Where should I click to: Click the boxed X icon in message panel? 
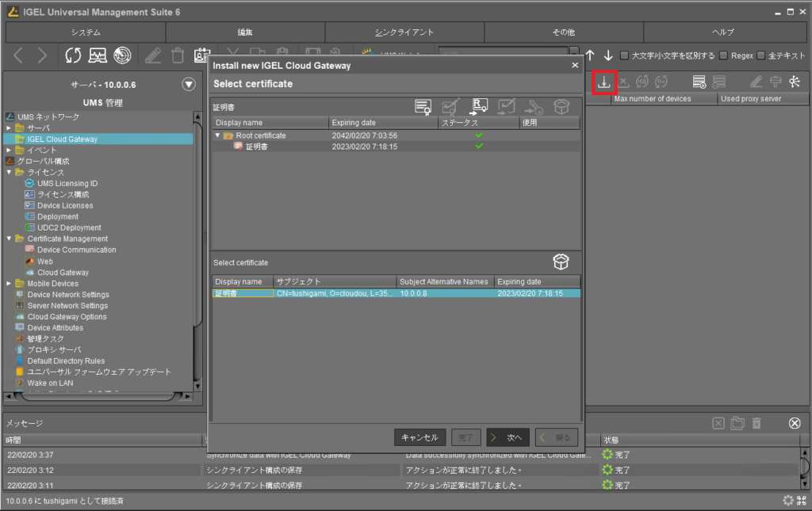[718, 423]
